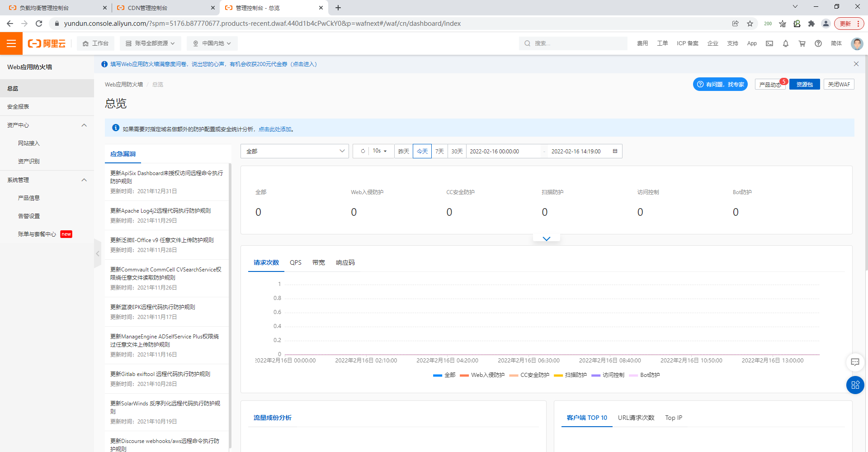This screenshot has width=868, height=452.
Task: Toggle the 全部 series in chart legend
Action: tap(444, 375)
